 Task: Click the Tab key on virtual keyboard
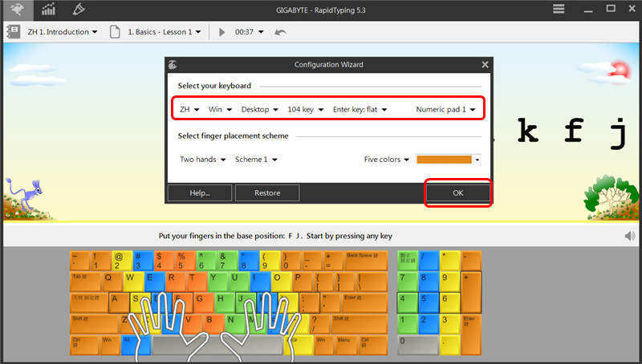pos(86,281)
